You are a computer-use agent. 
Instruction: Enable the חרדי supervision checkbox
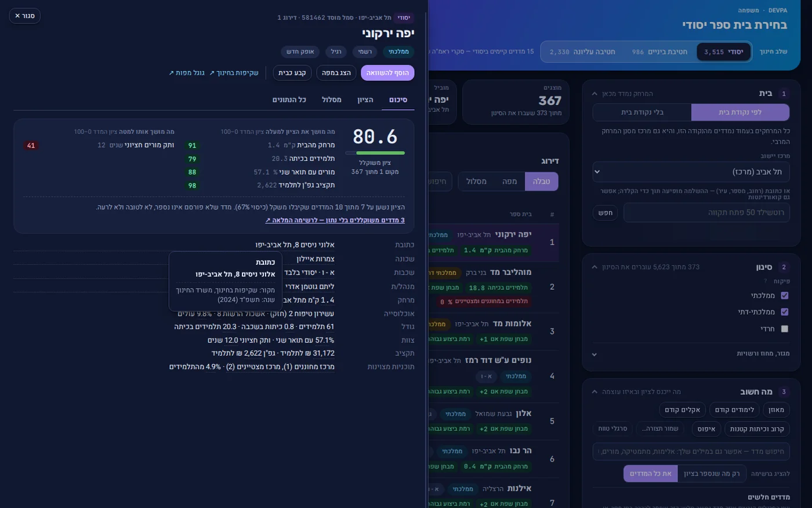pos(785,329)
